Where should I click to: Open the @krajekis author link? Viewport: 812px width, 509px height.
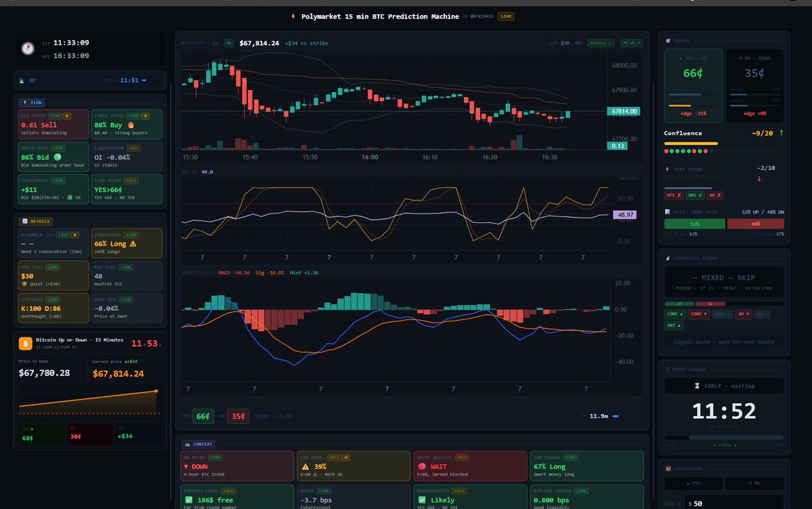[482, 16]
